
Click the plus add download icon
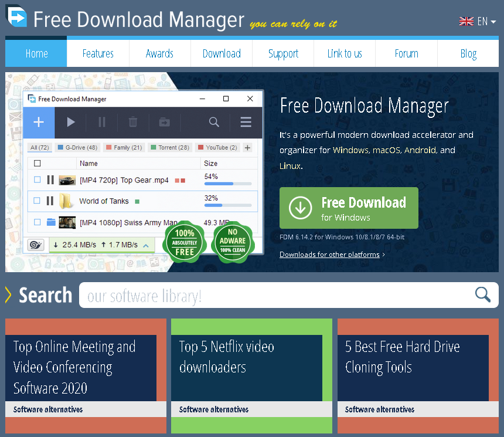coord(39,122)
